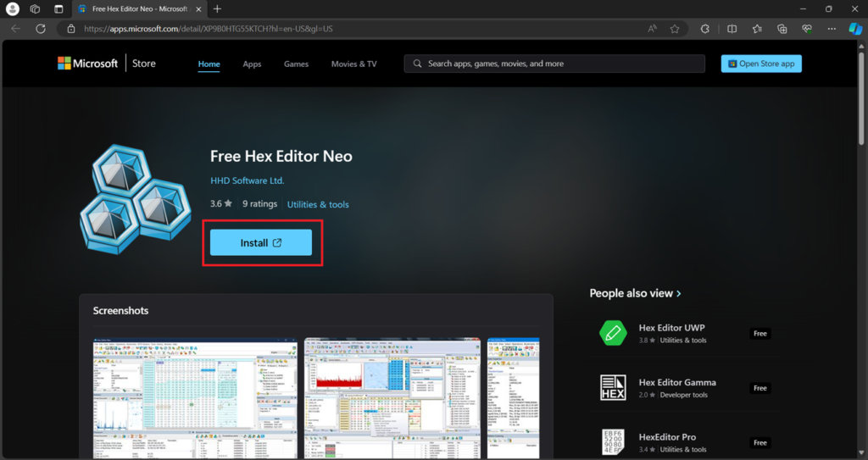Expand People also view chevron

pyautogui.click(x=679, y=293)
